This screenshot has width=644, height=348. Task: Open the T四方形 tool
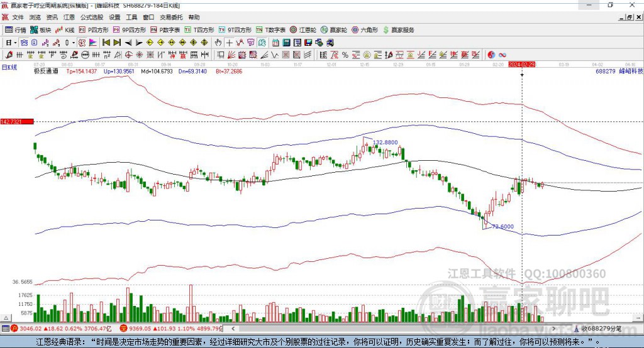(199, 30)
